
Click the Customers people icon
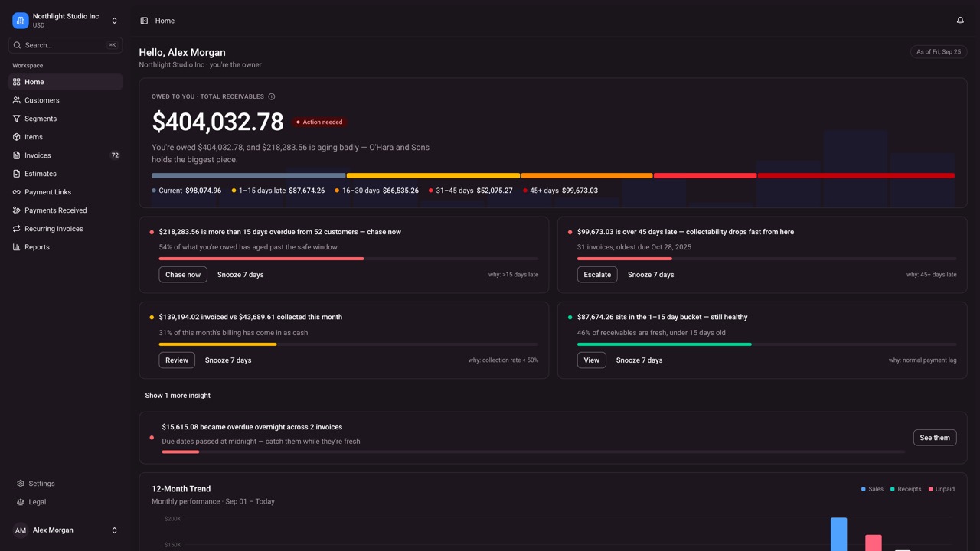(16, 100)
